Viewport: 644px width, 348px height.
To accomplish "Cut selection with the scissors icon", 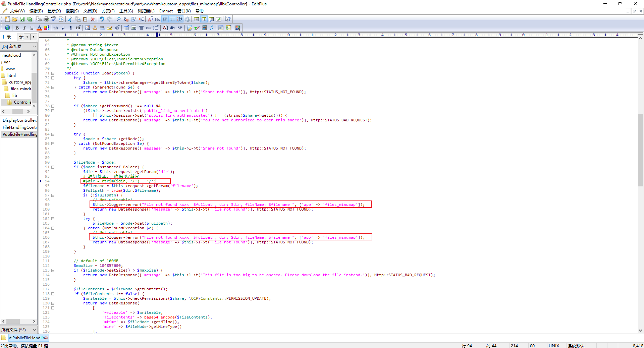I will 70,19.
